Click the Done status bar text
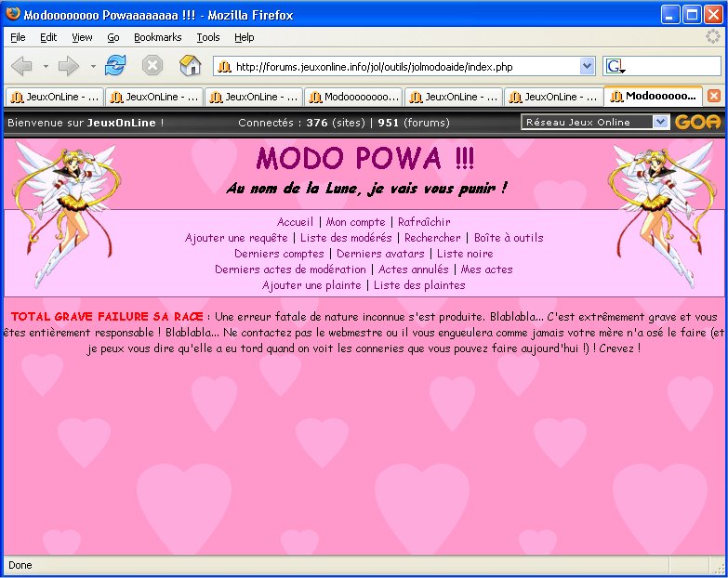This screenshot has height=578, width=728. 20,565
